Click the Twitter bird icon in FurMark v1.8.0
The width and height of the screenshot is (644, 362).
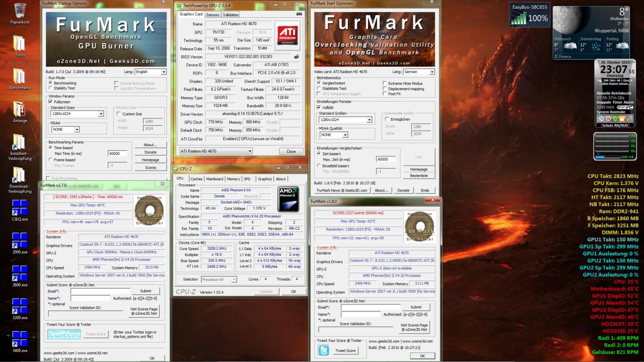[323, 350]
